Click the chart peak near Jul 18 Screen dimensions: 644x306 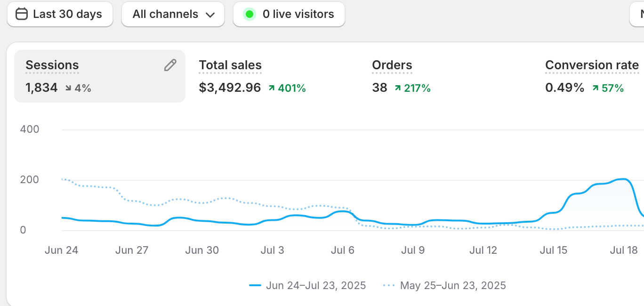pos(624,179)
